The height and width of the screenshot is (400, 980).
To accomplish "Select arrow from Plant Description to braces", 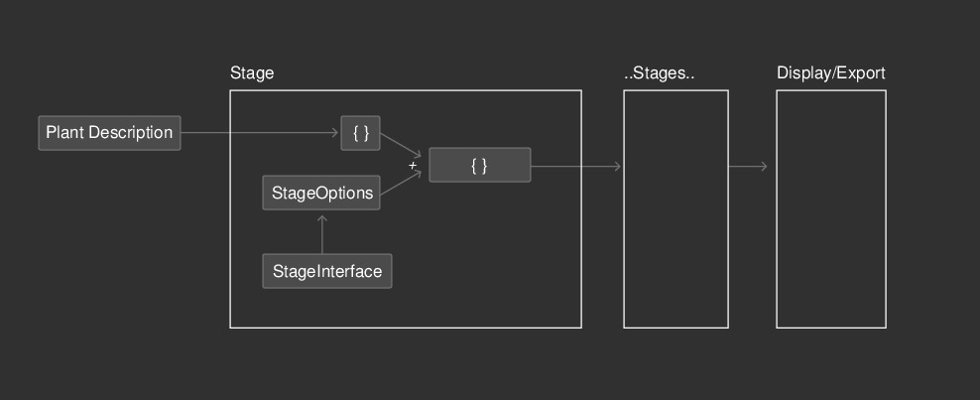I will [x=259, y=132].
